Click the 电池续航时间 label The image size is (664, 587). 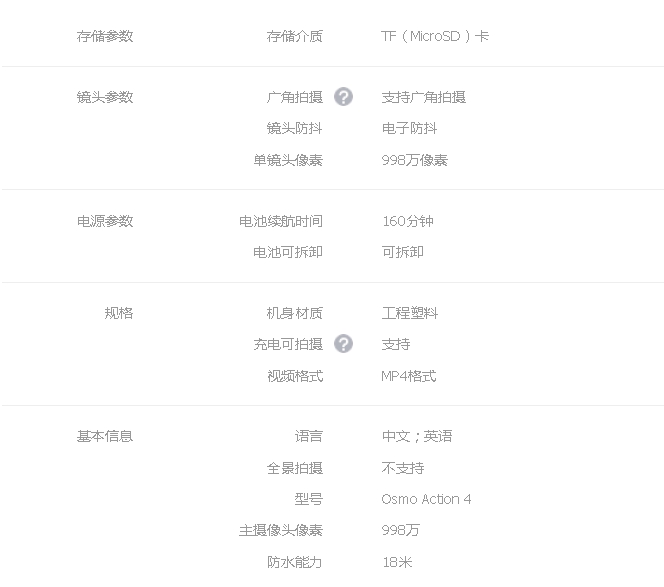pyautogui.click(x=281, y=221)
